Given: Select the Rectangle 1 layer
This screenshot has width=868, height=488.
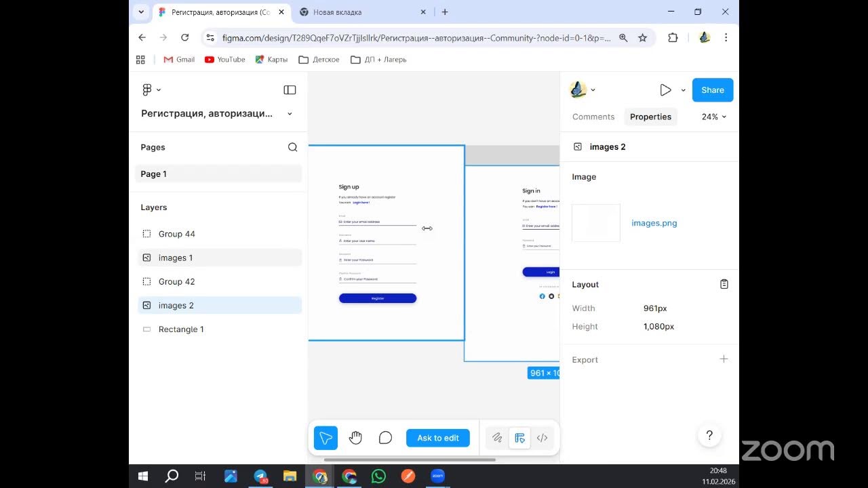Looking at the screenshot, I should click(218, 329).
